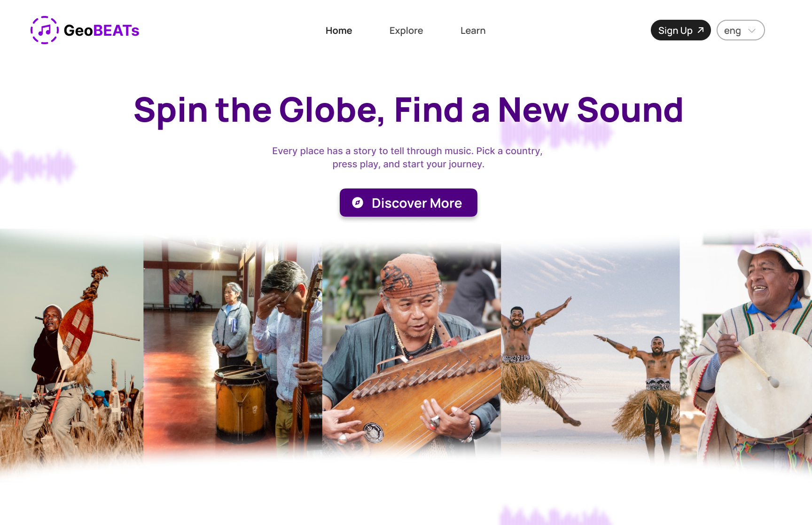Open the Explore nav item

[x=406, y=31]
